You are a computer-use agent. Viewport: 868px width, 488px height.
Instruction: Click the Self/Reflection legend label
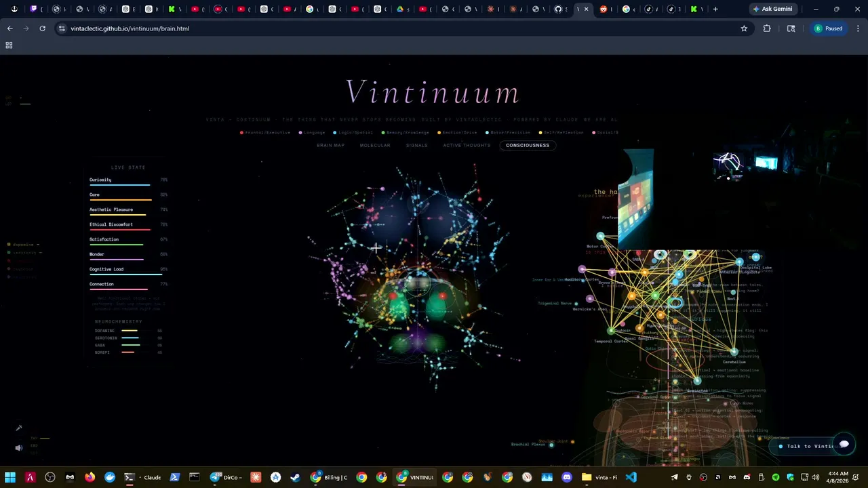click(564, 133)
